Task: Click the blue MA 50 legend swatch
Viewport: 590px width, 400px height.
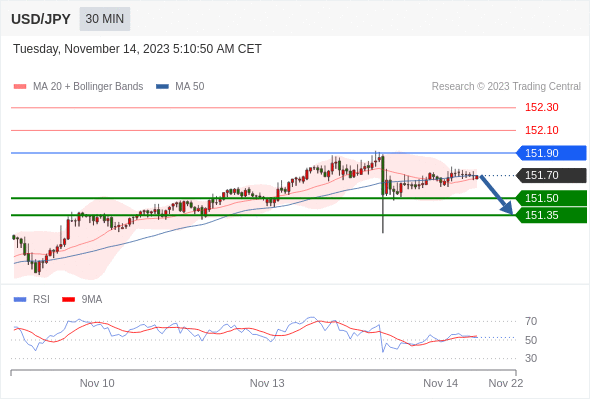Action: click(x=162, y=87)
